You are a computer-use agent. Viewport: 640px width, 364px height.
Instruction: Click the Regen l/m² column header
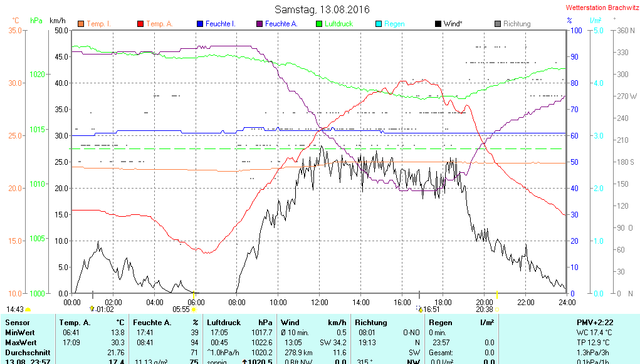(x=461, y=322)
